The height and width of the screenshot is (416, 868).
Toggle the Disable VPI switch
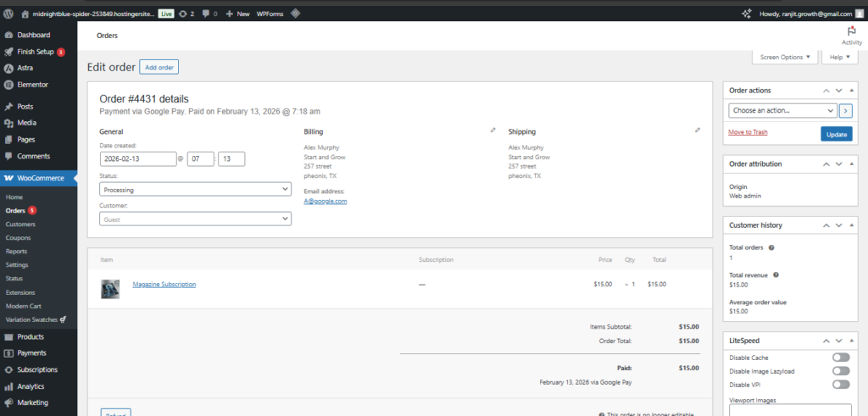click(x=841, y=385)
